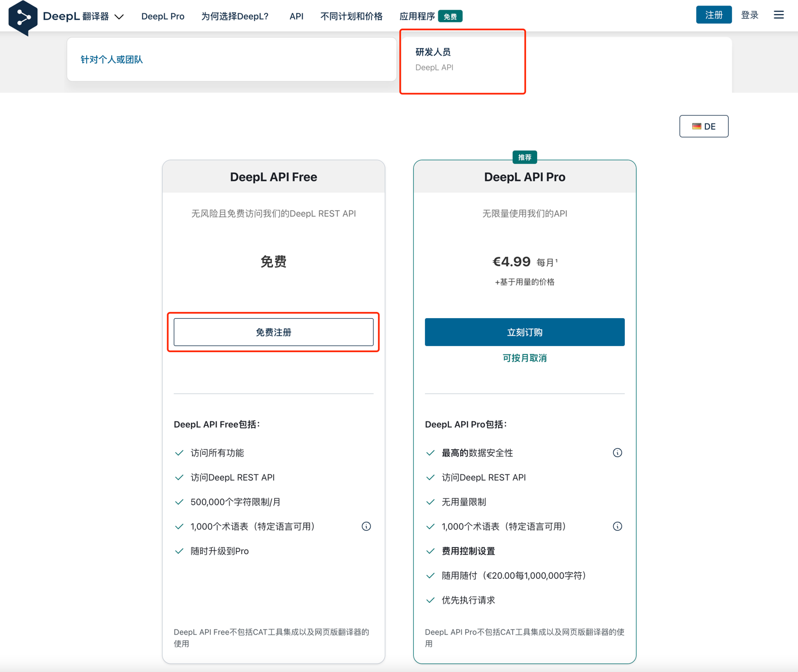Click 随时升级到Pro feature text
Screen dimensions: 798x672
(219, 551)
